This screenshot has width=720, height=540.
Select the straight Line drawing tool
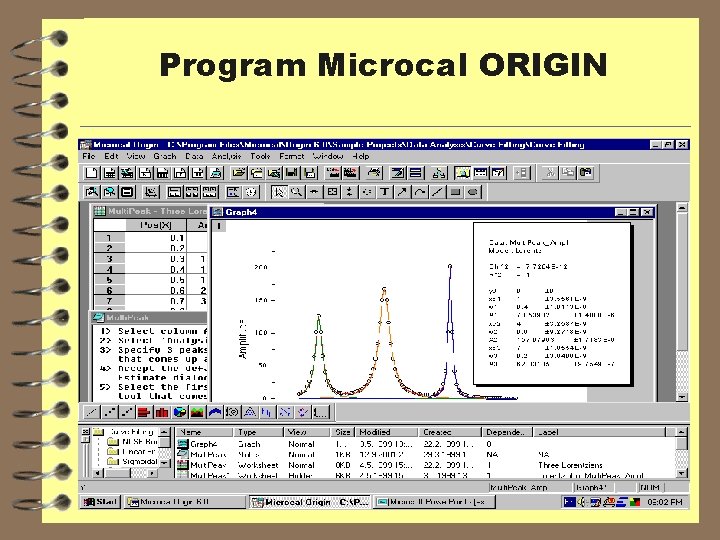click(x=438, y=192)
